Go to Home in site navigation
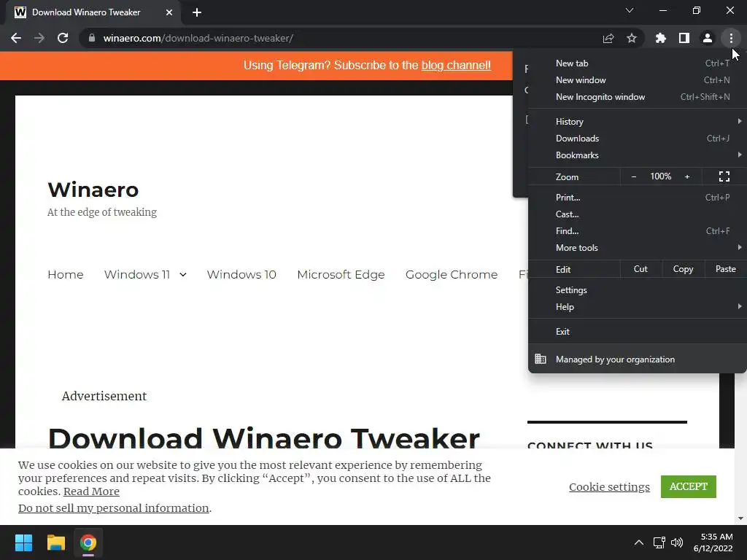The image size is (747, 560). pos(65,275)
